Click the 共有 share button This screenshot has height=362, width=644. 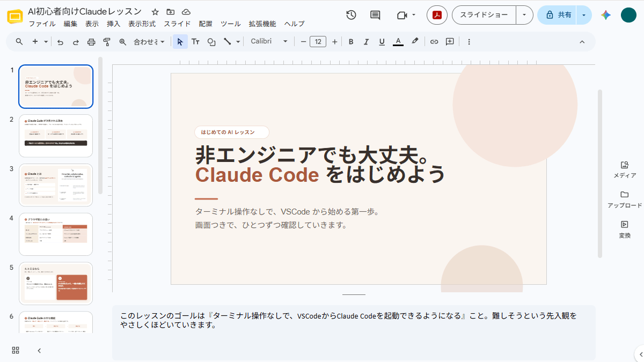558,15
